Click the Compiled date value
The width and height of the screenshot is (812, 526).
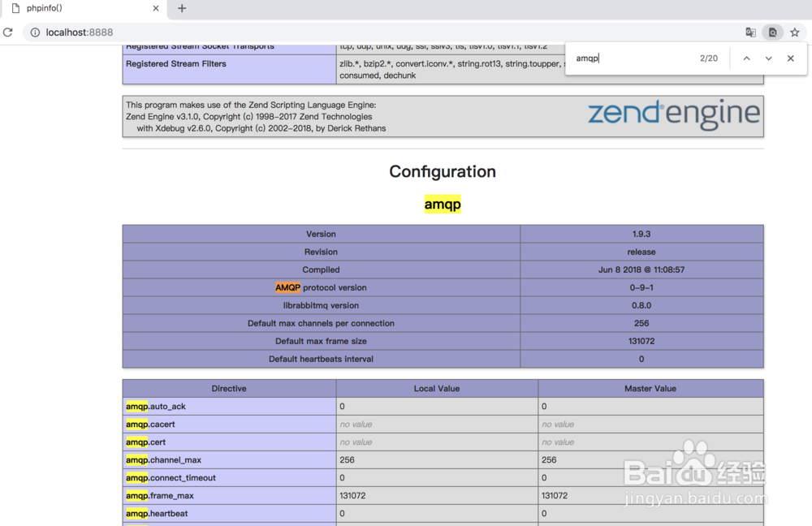coord(641,269)
